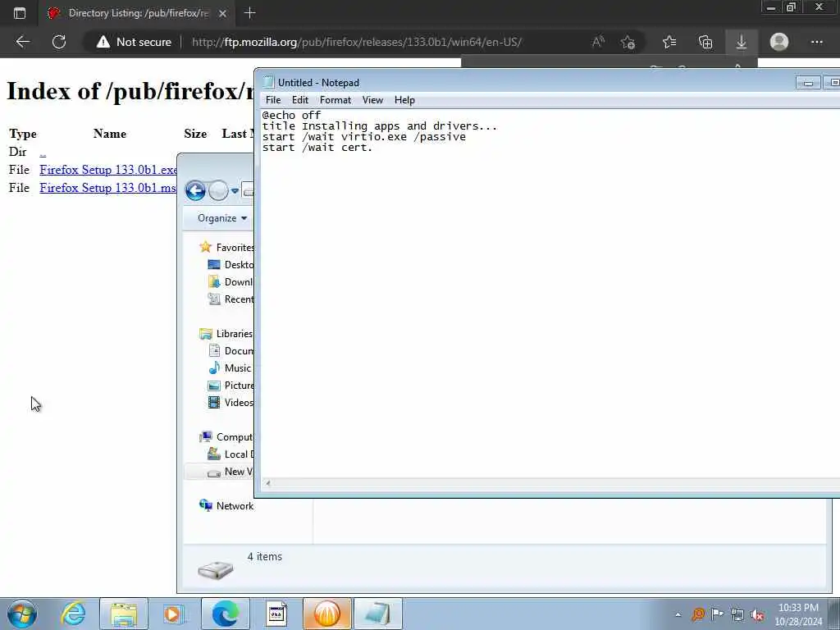Open the Edge Collections icon
The height and width of the screenshot is (630, 840).
click(705, 42)
